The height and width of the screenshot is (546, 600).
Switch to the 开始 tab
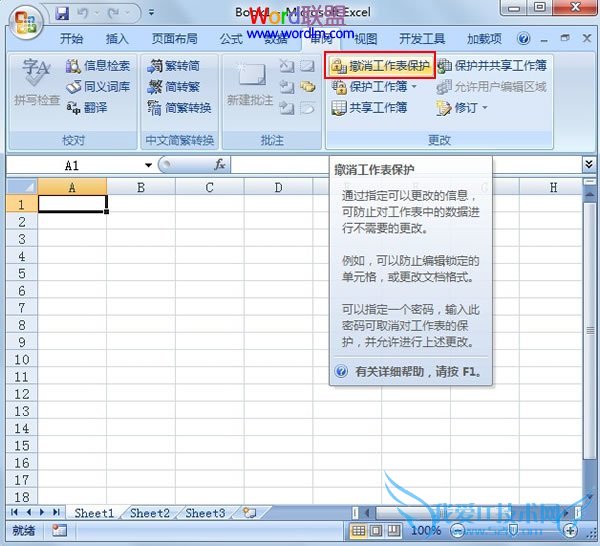coord(71,39)
